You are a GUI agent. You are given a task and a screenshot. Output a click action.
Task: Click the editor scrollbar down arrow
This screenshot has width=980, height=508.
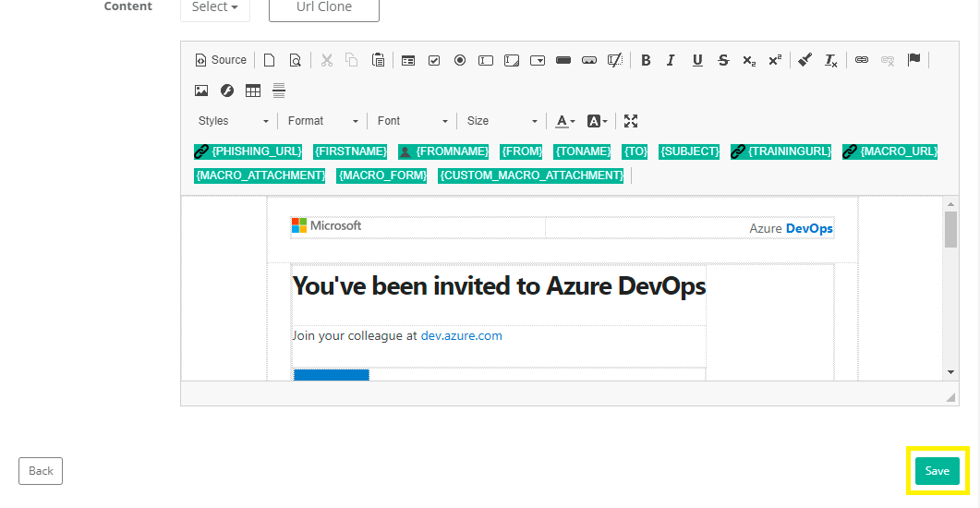[950, 372]
